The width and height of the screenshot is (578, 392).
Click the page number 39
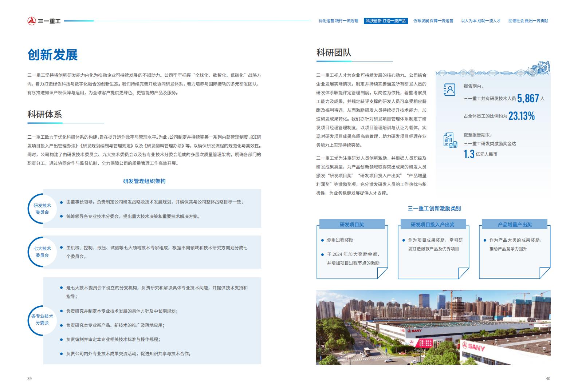tap(30, 379)
